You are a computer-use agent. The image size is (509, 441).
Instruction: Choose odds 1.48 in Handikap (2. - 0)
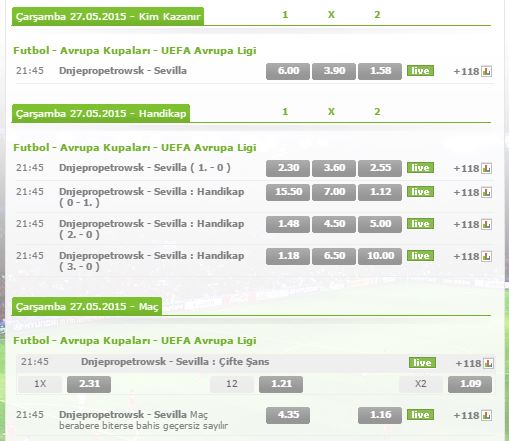coord(288,224)
